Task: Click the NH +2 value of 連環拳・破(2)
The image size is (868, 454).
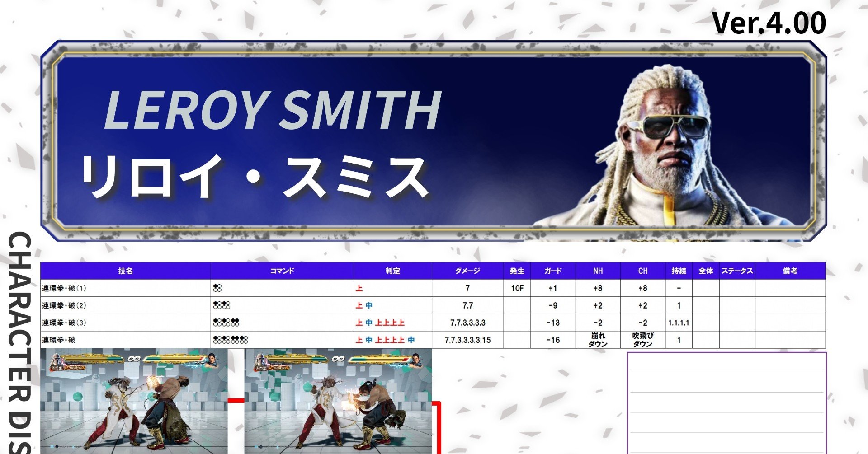Action: 598,305
